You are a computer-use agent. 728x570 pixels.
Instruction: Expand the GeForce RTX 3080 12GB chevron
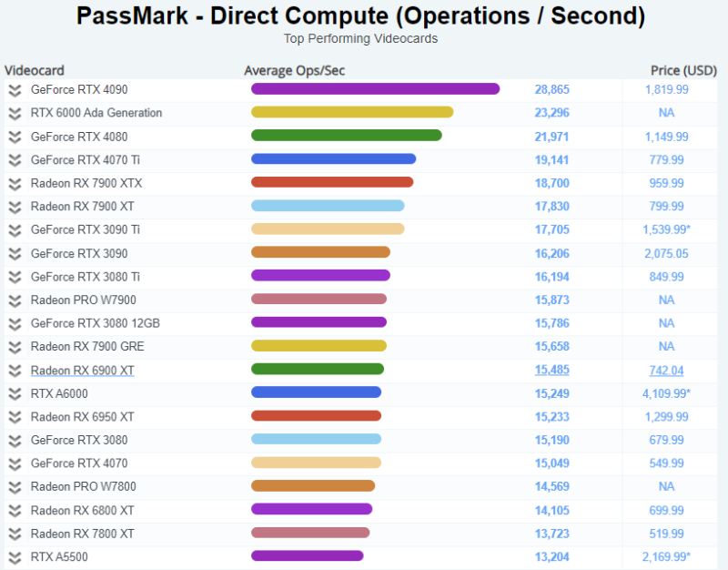point(15,324)
